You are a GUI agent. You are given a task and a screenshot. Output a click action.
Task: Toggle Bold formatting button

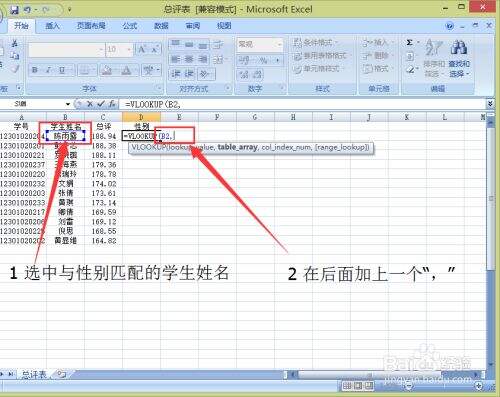coord(35,70)
